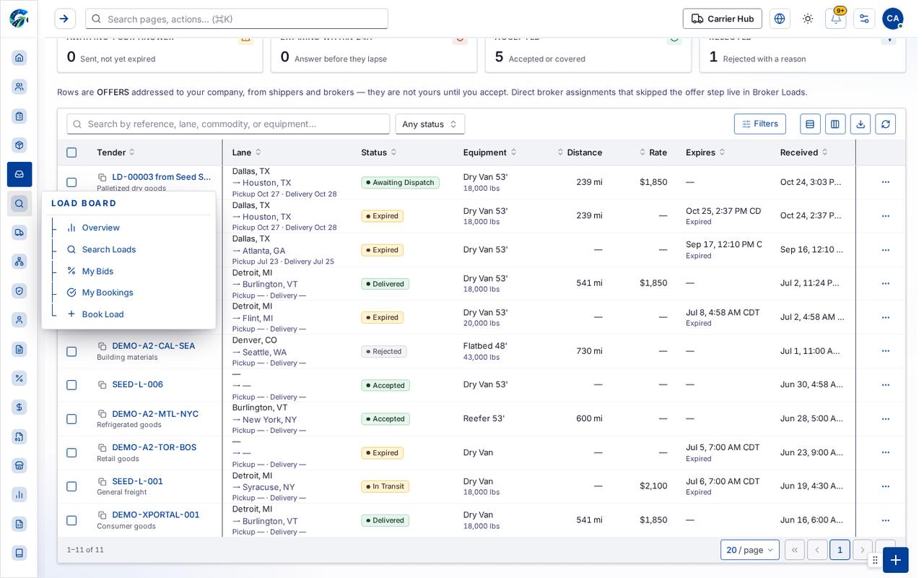Open the SEED-L-001 tender link
The height and width of the screenshot is (578, 924).
pyautogui.click(x=138, y=481)
